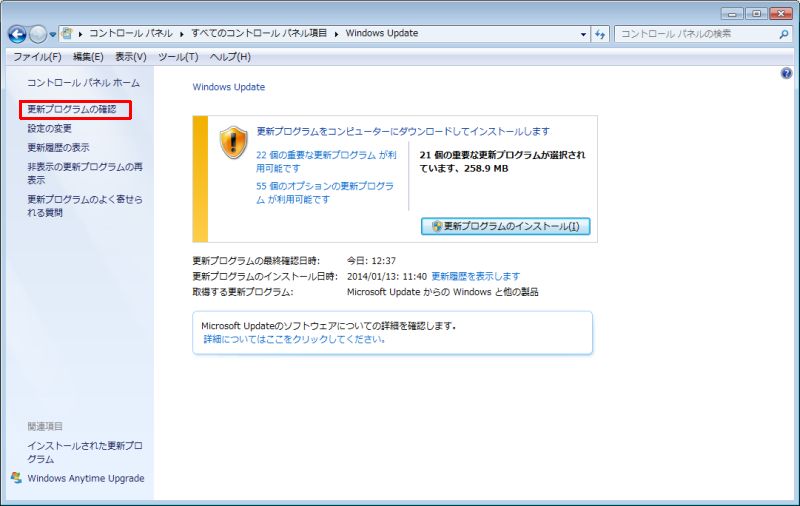Go back with the blue Back arrow

click(x=17, y=34)
